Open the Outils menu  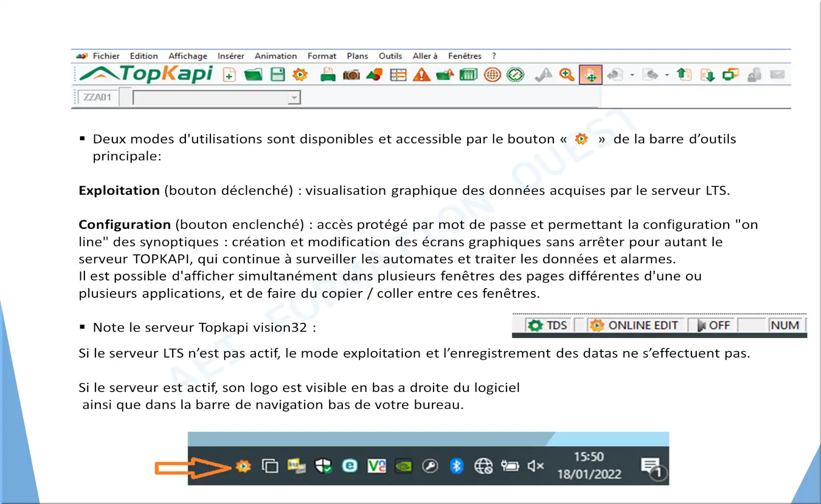tap(390, 56)
